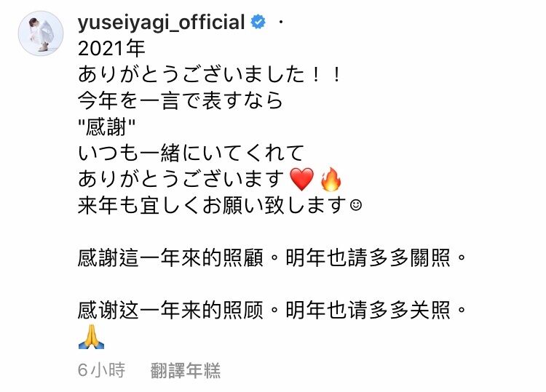Open the yuseiyagi_official username link

click(162, 23)
